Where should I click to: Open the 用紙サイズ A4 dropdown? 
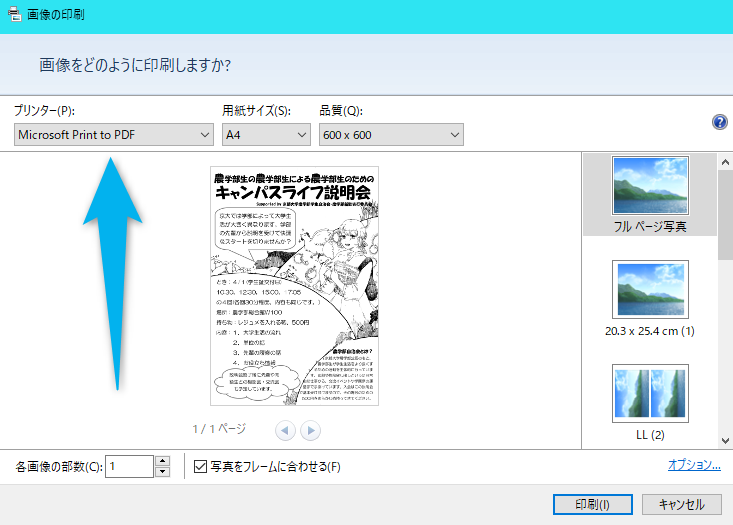[266, 135]
